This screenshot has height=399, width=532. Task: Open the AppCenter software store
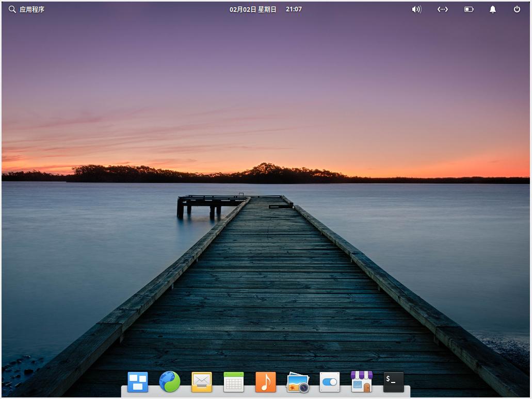pos(361,381)
